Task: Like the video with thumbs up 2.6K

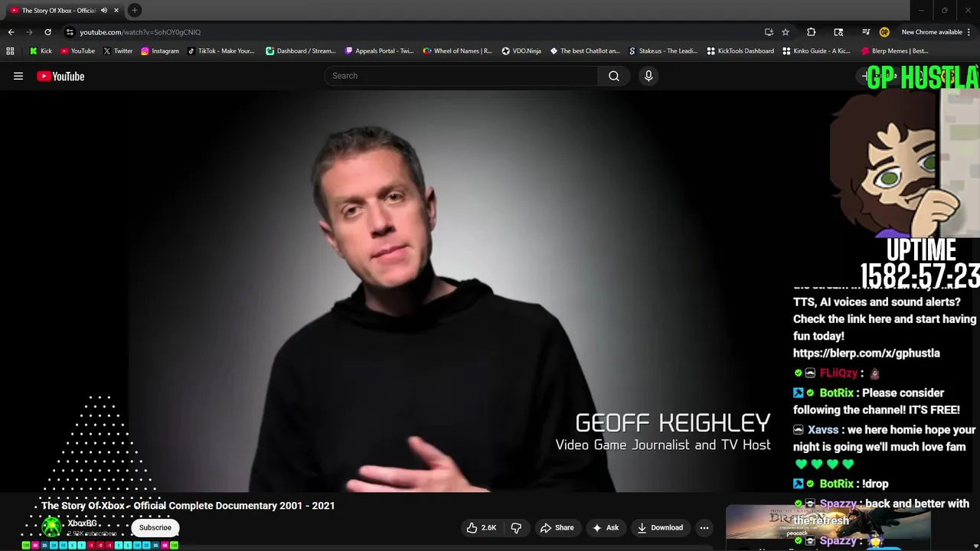Action: 482,527
